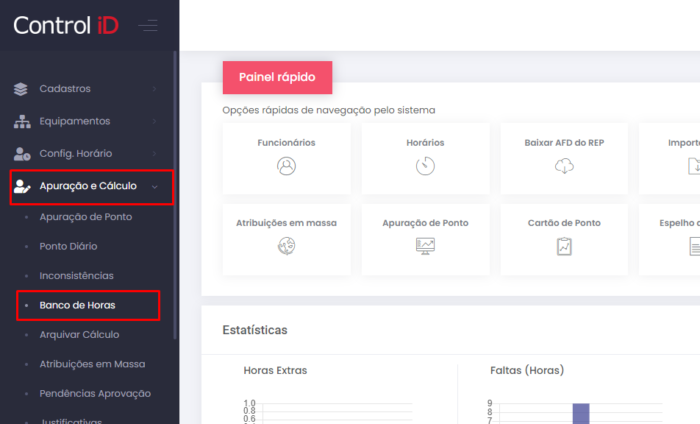Click the Equipamentos network icon in sidebar

click(x=22, y=121)
